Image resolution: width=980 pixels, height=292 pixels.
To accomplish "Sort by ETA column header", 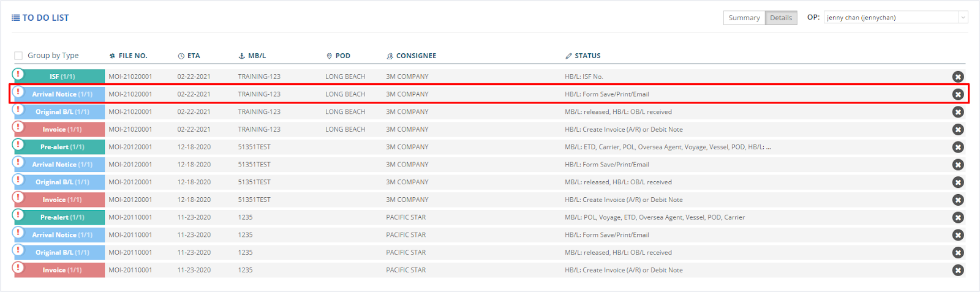I will point(193,56).
